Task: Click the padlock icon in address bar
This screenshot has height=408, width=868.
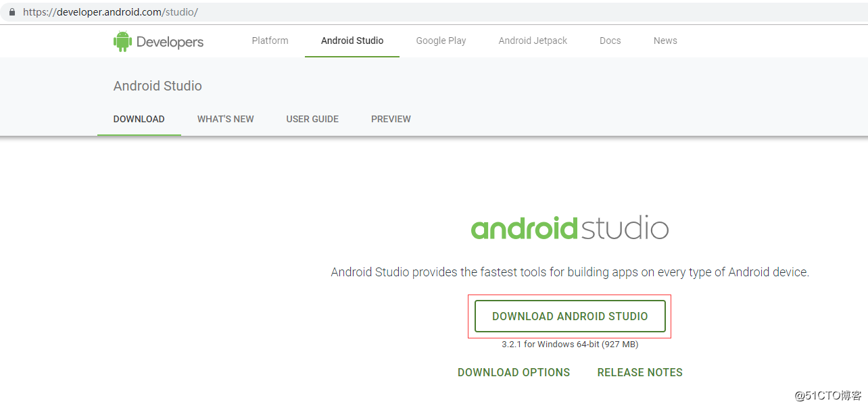Action: pos(11,12)
